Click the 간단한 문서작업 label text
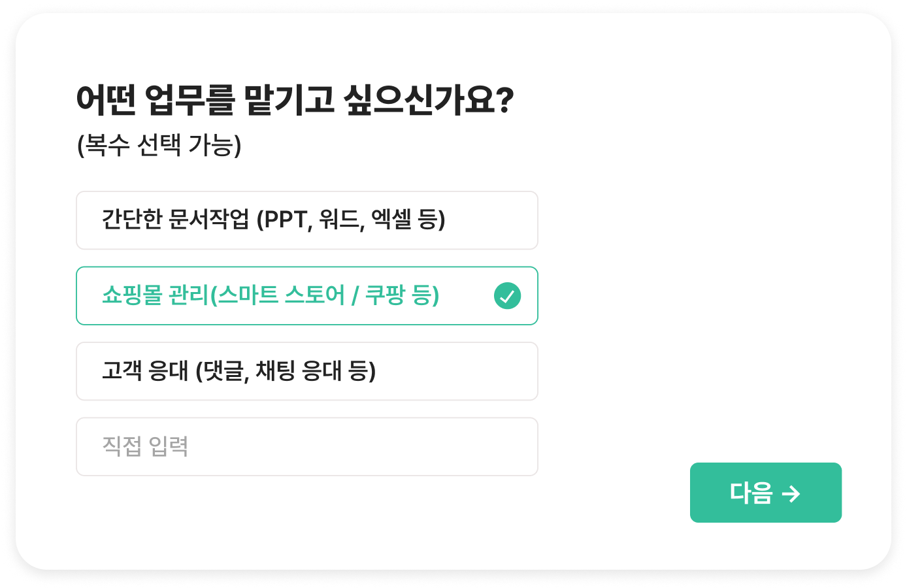 click(273, 220)
